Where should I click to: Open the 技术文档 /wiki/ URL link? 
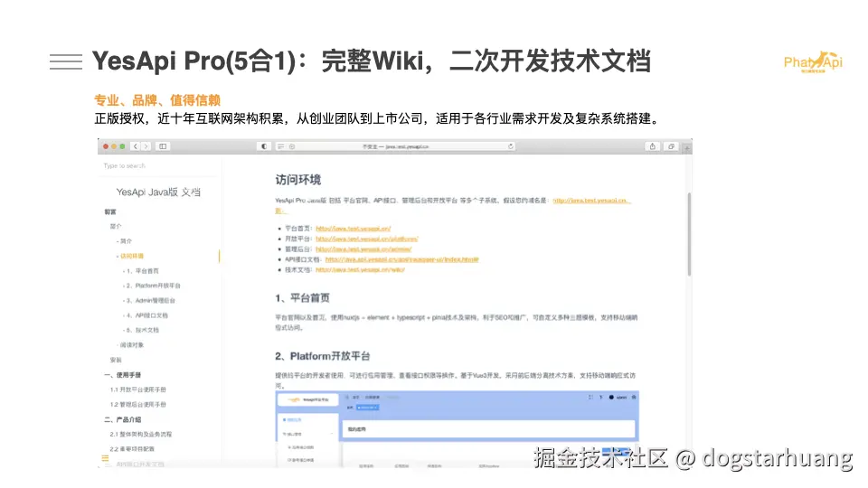pyautogui.click(x=360, y=270)
